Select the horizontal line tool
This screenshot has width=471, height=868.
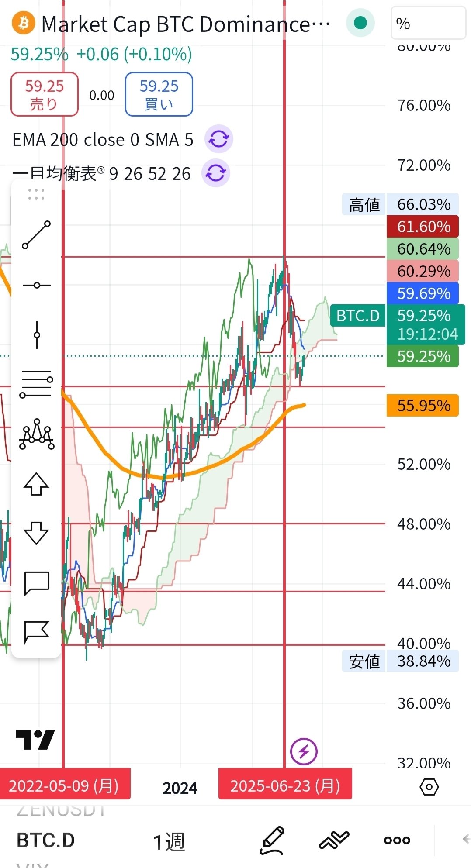coord(36,285)
